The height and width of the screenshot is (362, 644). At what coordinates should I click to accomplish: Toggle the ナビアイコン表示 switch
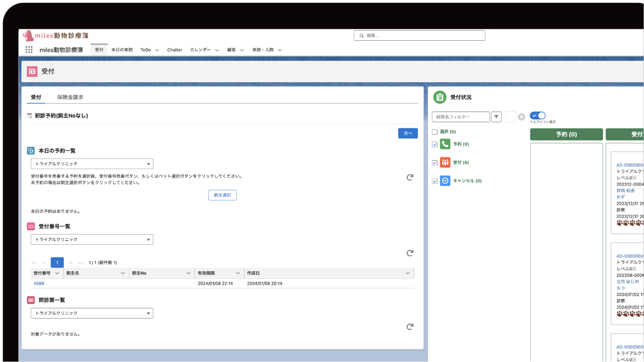click(x=538, y=115)
